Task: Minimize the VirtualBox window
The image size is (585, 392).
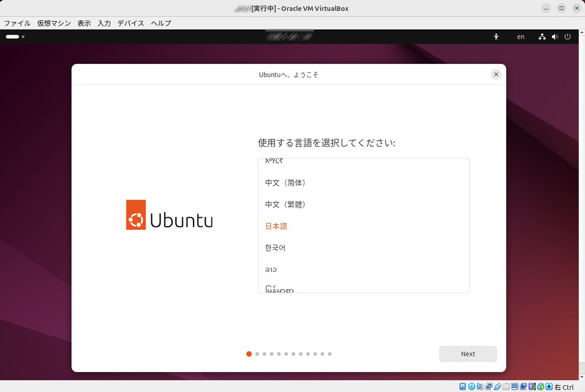Action: tap(546, 8)
